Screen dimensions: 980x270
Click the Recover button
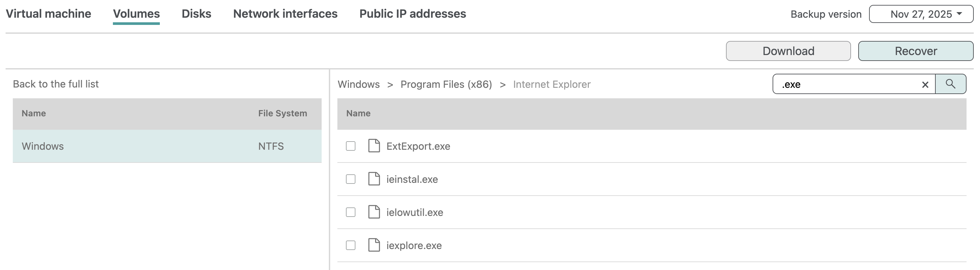coord(915,51)
